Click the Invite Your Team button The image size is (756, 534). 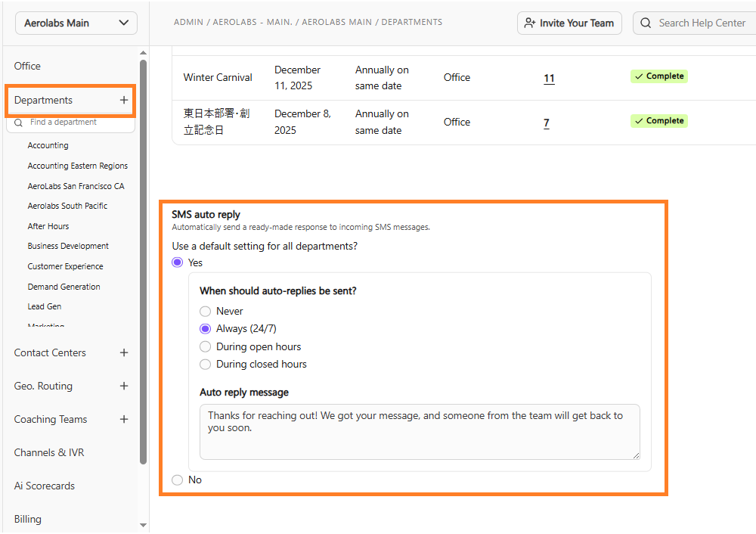tap(569, 23)
